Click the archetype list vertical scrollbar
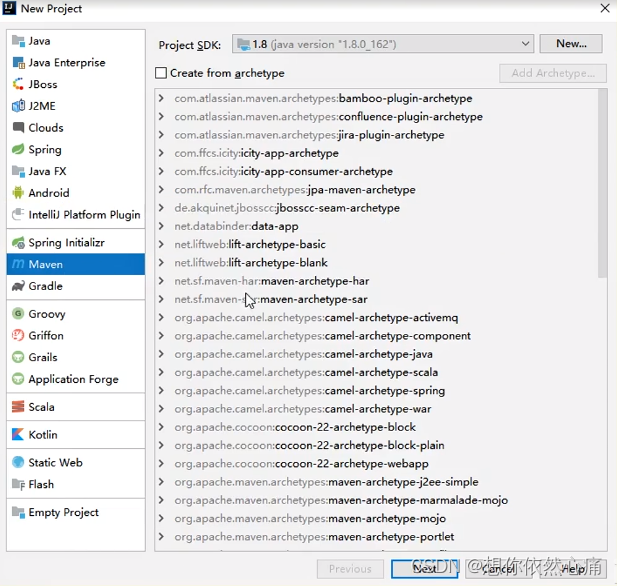This screenshot has height=586, width=617. click(x=602, y=183)
